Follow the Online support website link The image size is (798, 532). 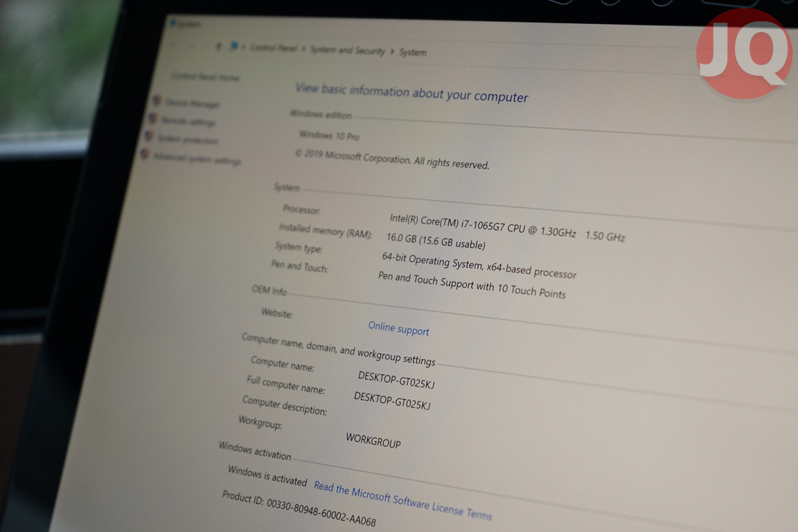(398, 329)
